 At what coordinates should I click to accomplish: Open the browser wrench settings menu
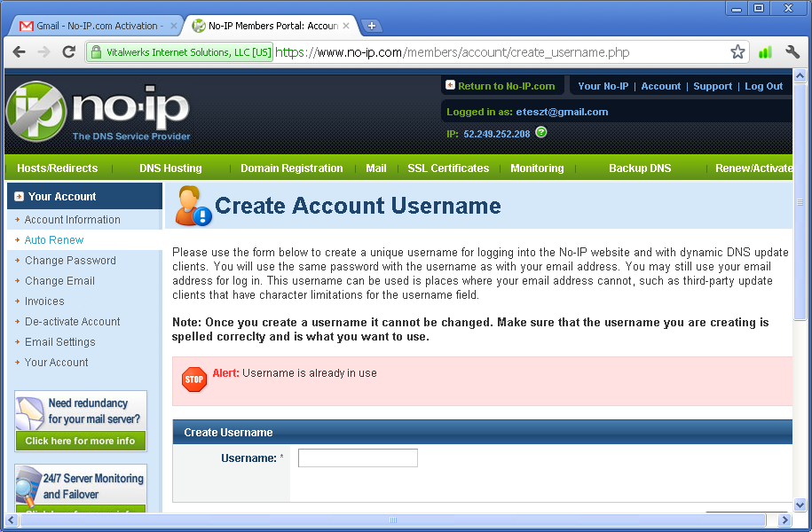click(792, 51)
